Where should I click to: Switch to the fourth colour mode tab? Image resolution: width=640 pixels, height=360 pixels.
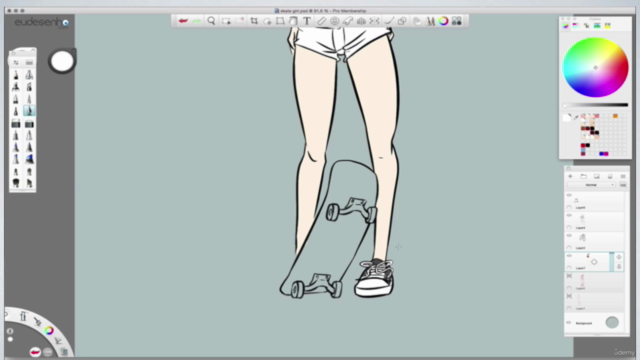click(597, 26)
